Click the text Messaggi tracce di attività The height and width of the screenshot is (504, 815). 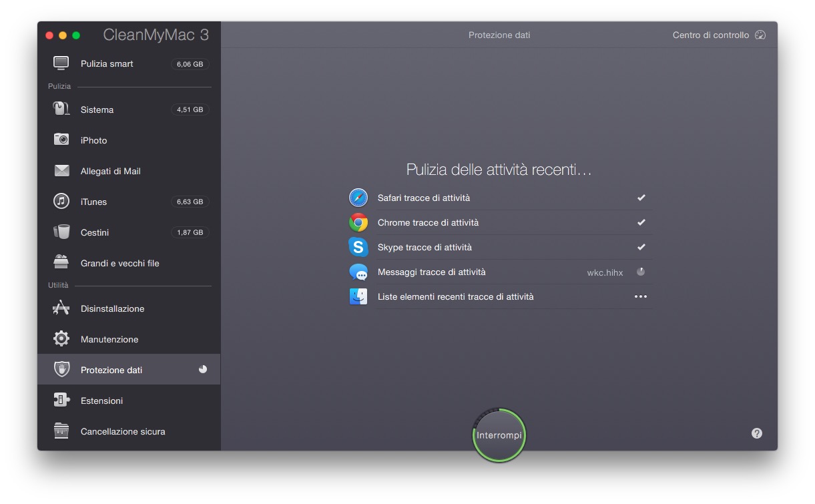click(x=431, y=272)
